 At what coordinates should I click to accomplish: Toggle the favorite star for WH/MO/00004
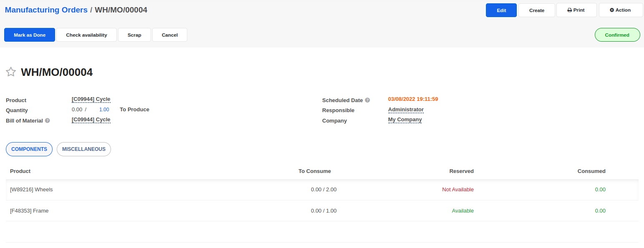pos(11,72)
